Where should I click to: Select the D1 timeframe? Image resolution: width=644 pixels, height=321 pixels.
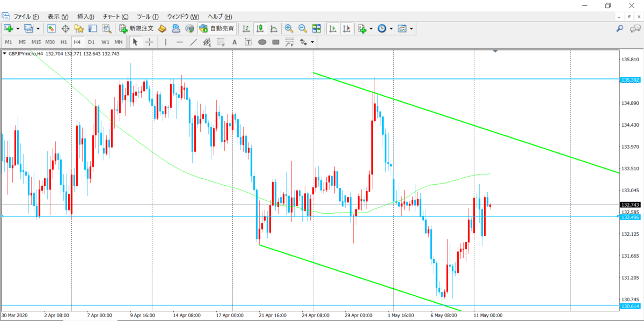[91, 42]
